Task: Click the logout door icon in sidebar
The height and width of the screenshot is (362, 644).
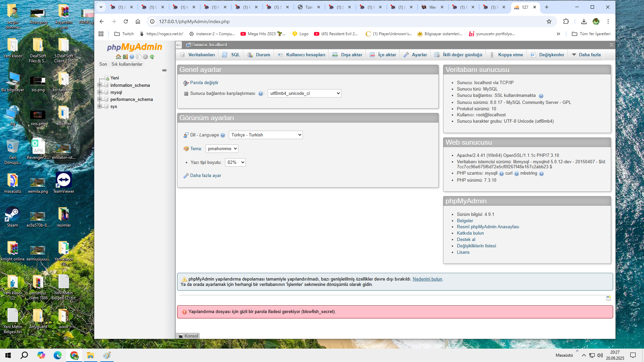Action: 125,57
